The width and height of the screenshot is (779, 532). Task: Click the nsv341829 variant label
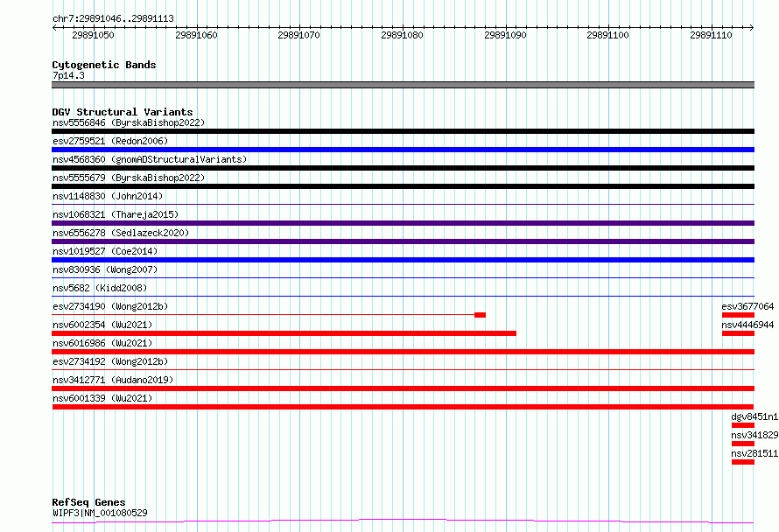tap(754, 435)
